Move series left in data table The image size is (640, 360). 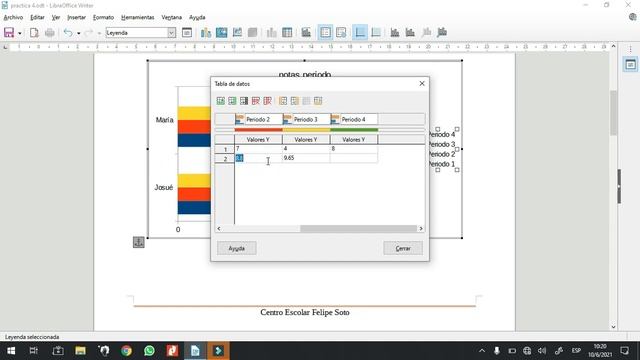point(283,101)
